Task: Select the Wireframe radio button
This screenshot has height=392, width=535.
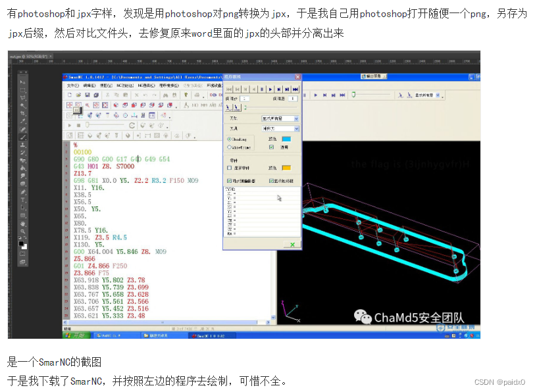Action: pyautogui.click(x=229, y=147)
